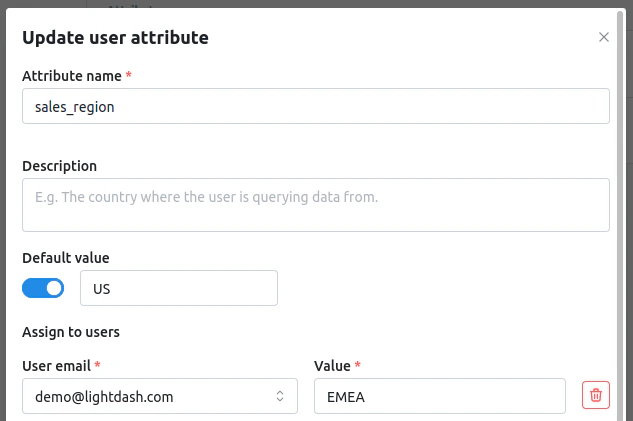Click the User email label
Screen dimensions: 633x421
(57, 366)
